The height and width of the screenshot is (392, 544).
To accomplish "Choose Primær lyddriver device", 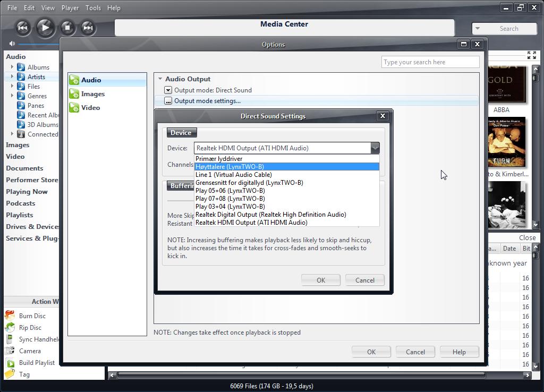I will 286,159.
